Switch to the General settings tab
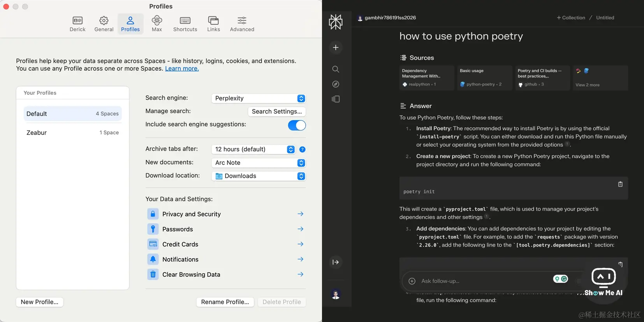The width and height of the screenshot is (644, 322). click(104, 24)
